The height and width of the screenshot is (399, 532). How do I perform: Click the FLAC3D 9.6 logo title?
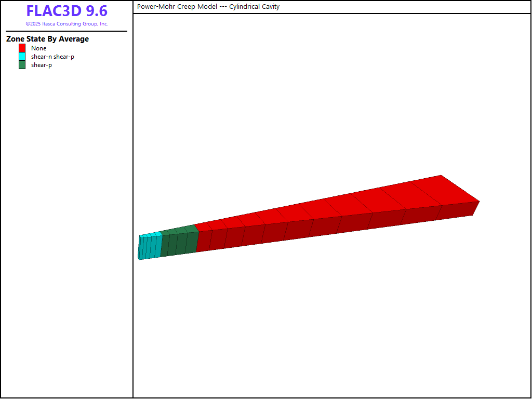point(66,11)
